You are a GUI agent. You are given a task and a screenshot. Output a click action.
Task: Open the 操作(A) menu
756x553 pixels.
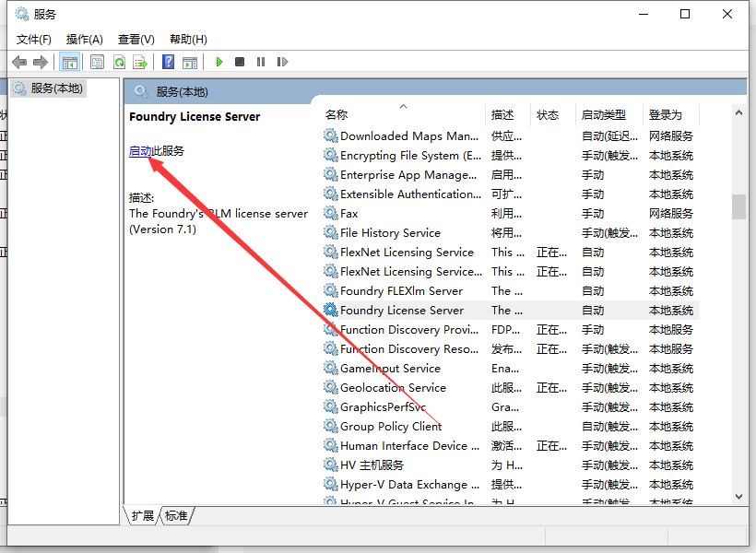(x=85, y=39)
